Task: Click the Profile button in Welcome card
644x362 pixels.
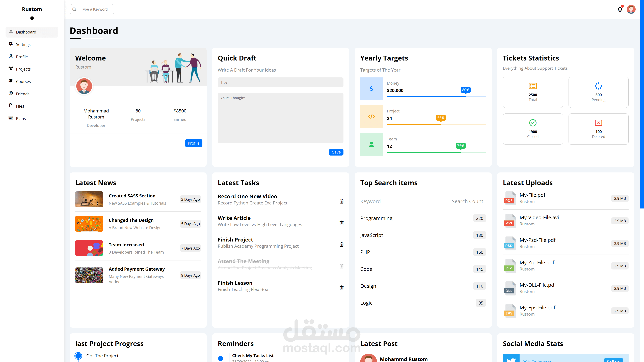Action: [194, 143]
